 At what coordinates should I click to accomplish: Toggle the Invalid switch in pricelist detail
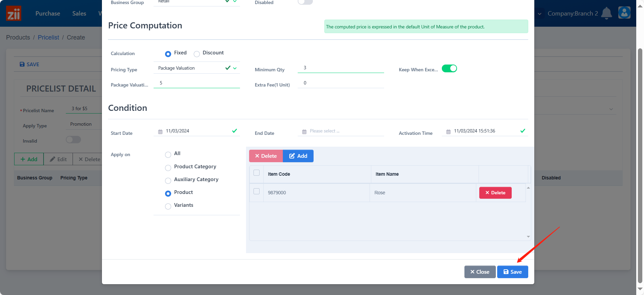(x=73, y=140)
